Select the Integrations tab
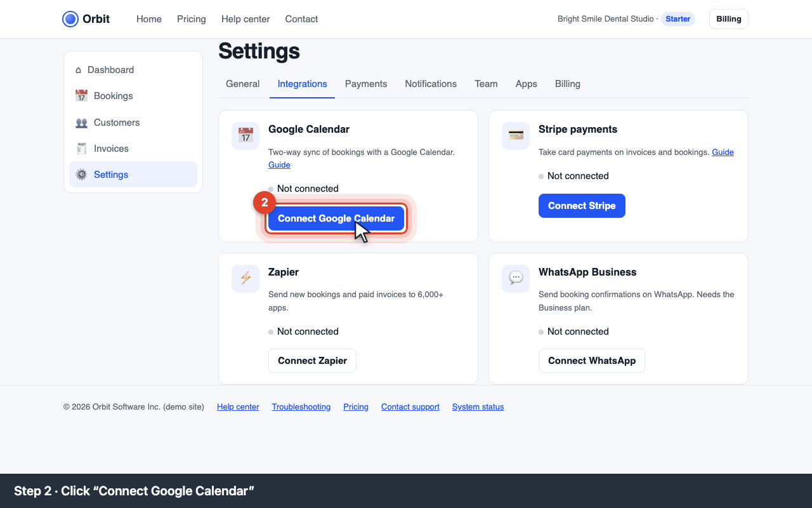This screenshot has width=812, height=508. 303,84
